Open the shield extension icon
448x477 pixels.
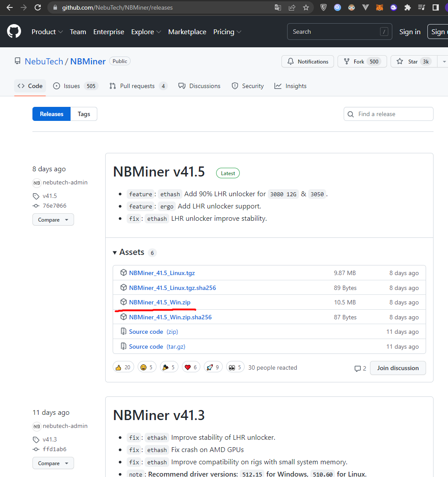tap(324, 7)
